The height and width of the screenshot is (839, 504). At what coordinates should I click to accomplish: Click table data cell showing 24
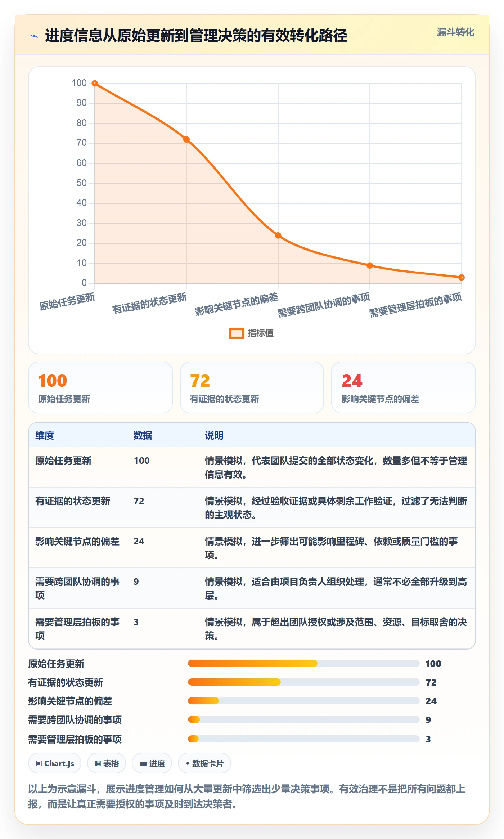click(139, 541)
